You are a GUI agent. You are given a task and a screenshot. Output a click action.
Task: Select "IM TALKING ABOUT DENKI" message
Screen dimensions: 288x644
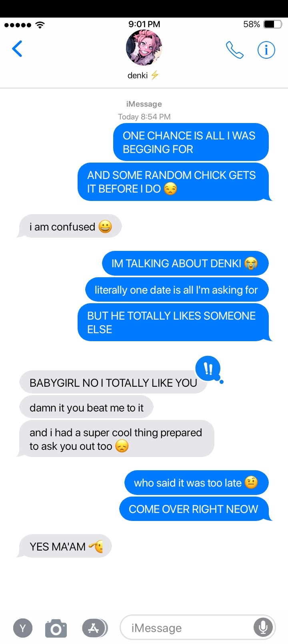pyautogui.click(x=185, y=263)
